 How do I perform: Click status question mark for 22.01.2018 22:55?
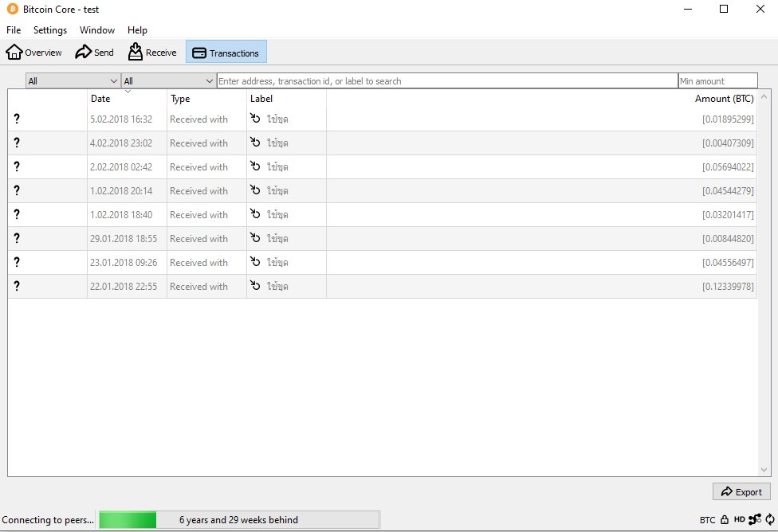pyautogui.click(x=17, y=286)
